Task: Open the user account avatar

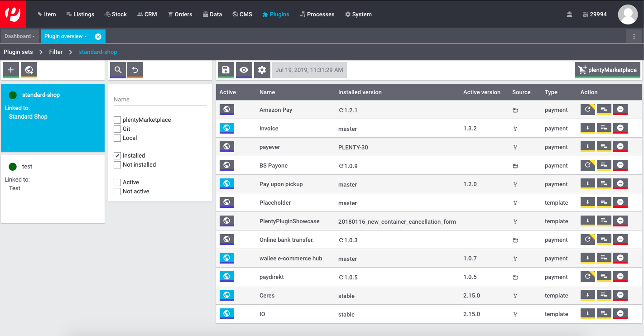Action: point(628,14)
